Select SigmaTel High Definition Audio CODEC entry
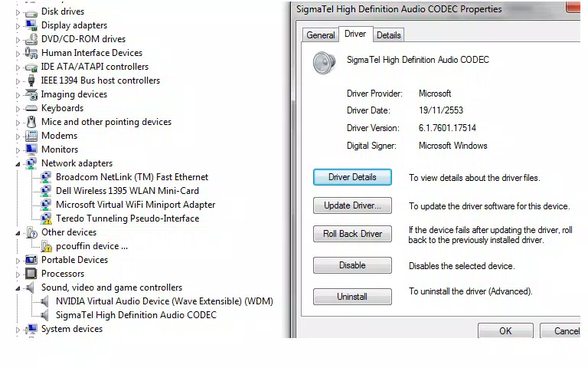 tap(136, 315)
